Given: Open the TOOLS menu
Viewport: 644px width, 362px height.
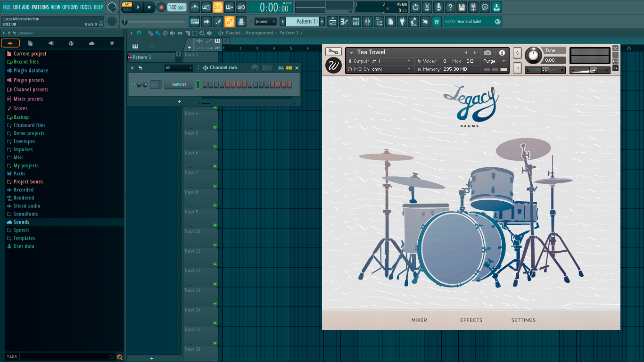Looking at the screenshot, I should [x=86, y=7].
